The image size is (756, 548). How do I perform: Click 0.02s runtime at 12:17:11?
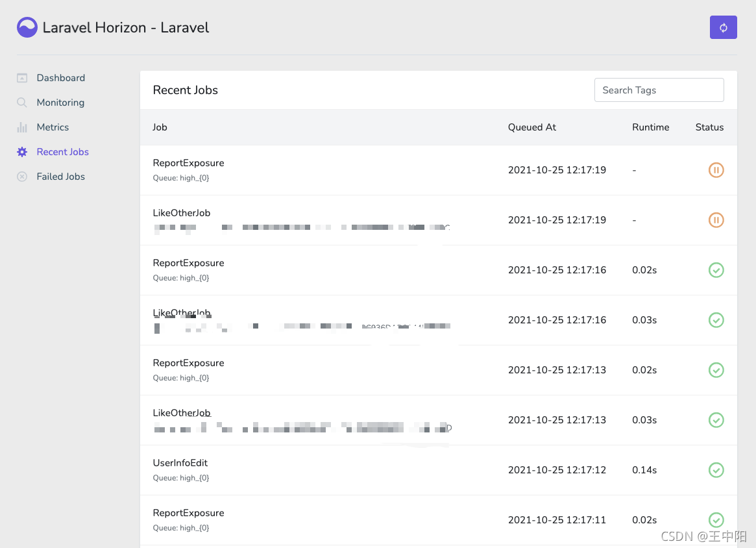(x=644, y=519)
